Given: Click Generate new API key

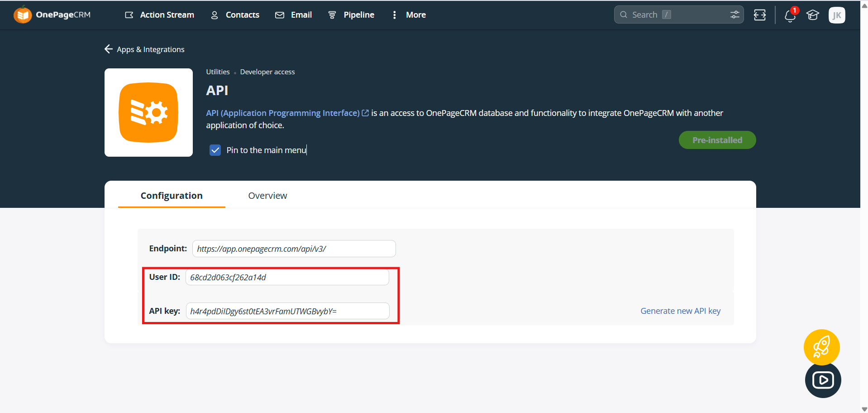Looking at the screenshot, I should pos(680,311).
